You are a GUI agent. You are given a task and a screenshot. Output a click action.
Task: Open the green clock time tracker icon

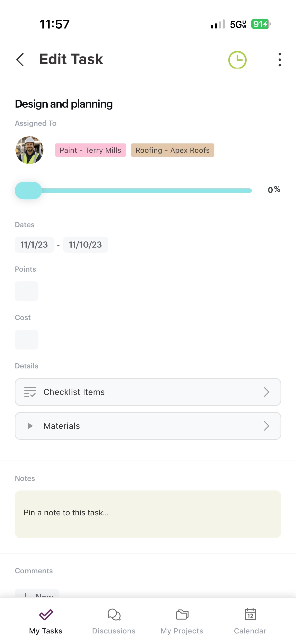(237, 59)
